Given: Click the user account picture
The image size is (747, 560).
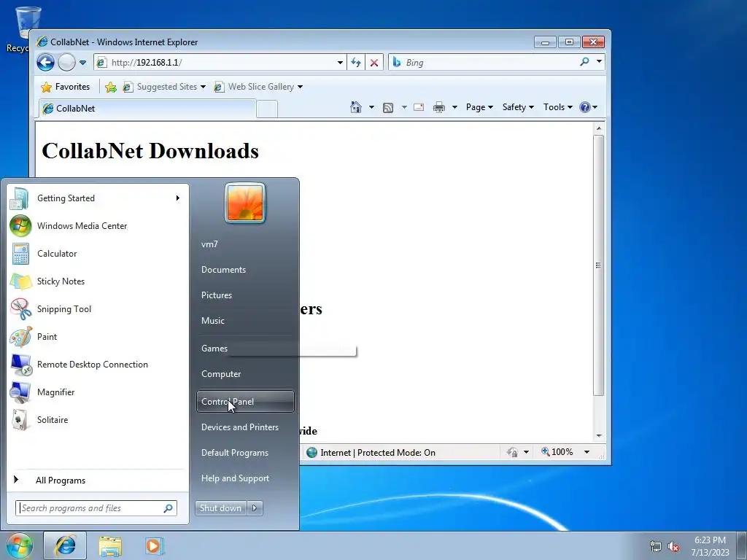Looking at the screenshot, I should tap(245, 203).
